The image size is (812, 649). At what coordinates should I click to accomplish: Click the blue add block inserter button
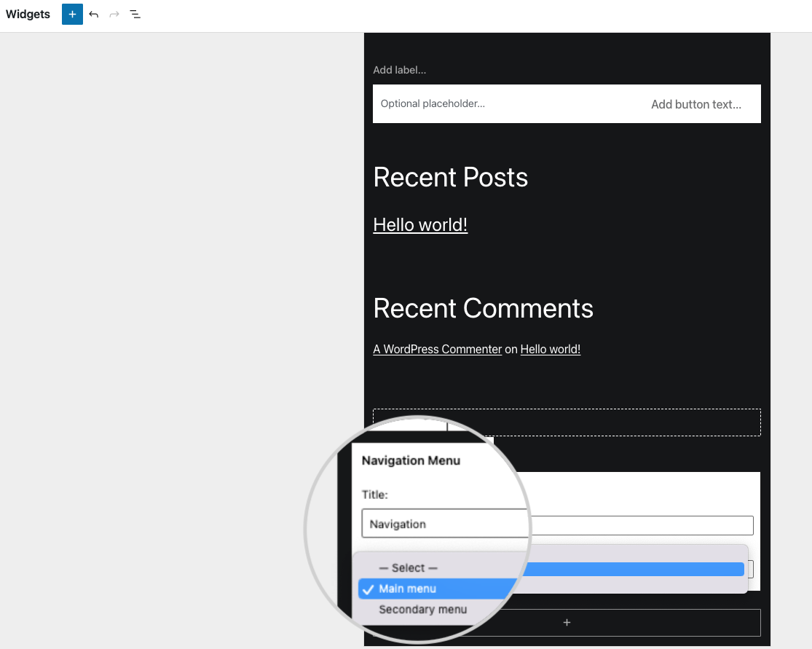pyautogui.click(x=72, y=14)
